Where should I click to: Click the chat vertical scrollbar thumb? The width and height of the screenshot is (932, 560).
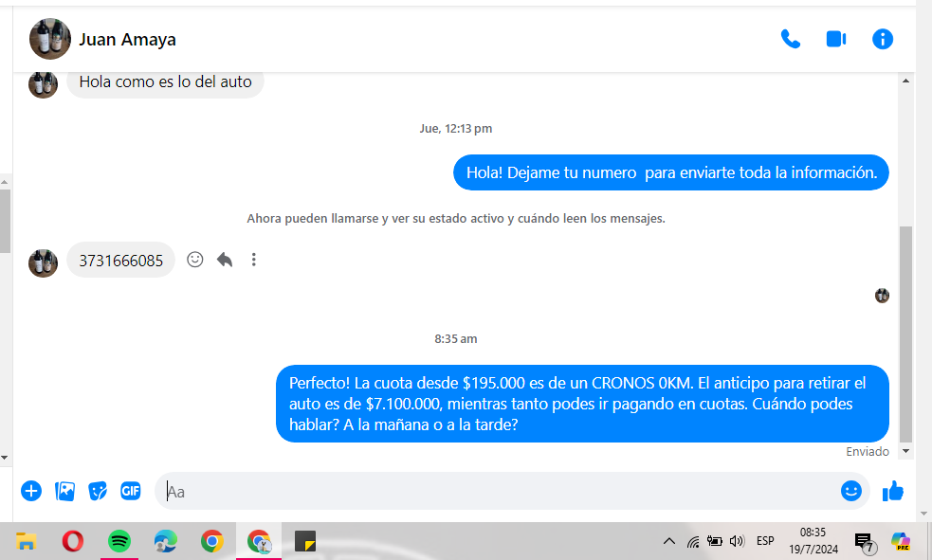point(905,334)
